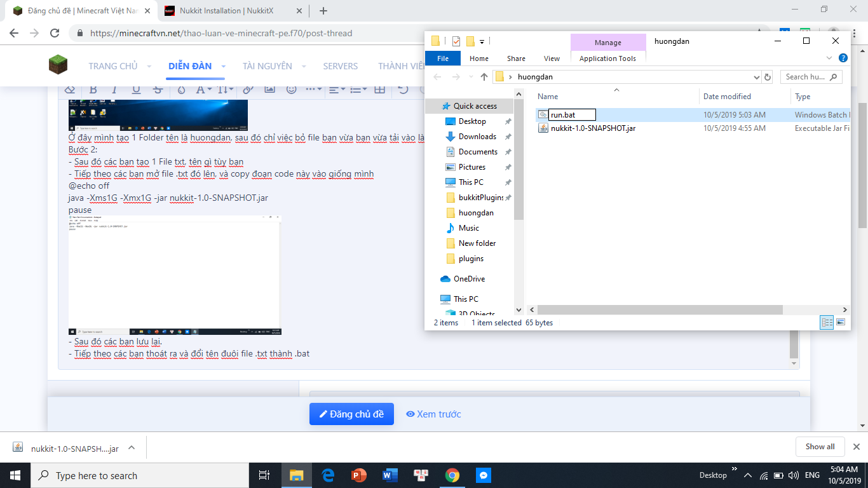Image resolution: width=868 pixels, height=488 pixels.
Task: Expand the TRANG CHỦ submenu arrow
Action: click(149, 66)
